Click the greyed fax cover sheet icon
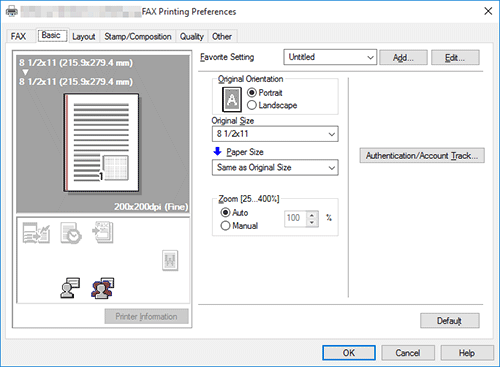 click(x=36, y=233)
